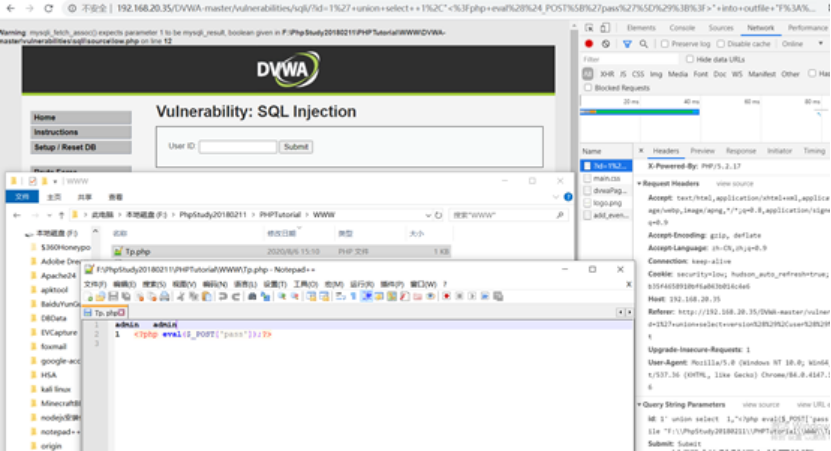Image resolution: width=831 pixels, height=451 pixels.
Task: Start macro recording in Notepad++ toolbar
Action: pos(446,297)
